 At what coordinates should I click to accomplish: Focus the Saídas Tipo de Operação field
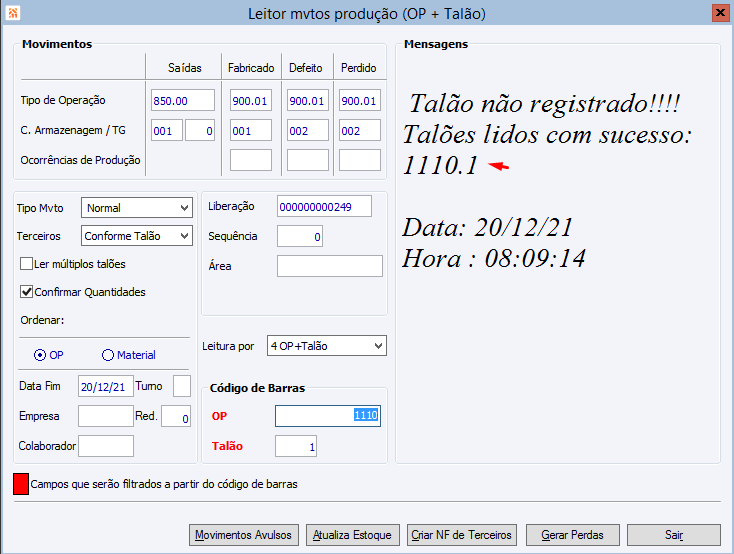[x=183, y=101]
